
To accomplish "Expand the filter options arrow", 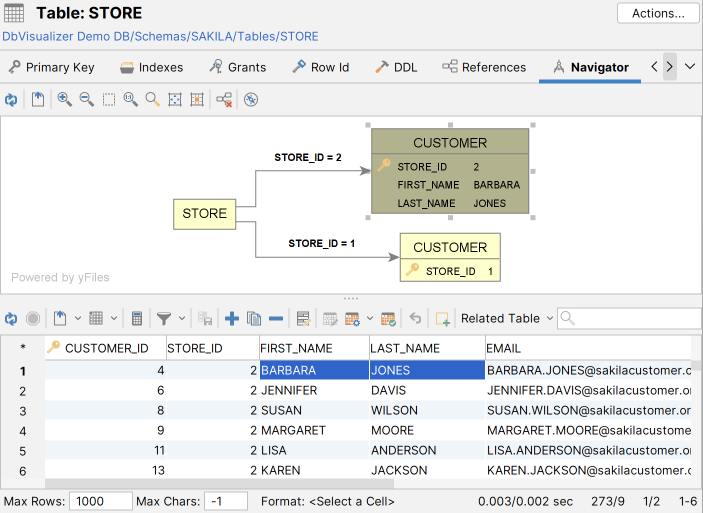I will click(x=182, y=319).
